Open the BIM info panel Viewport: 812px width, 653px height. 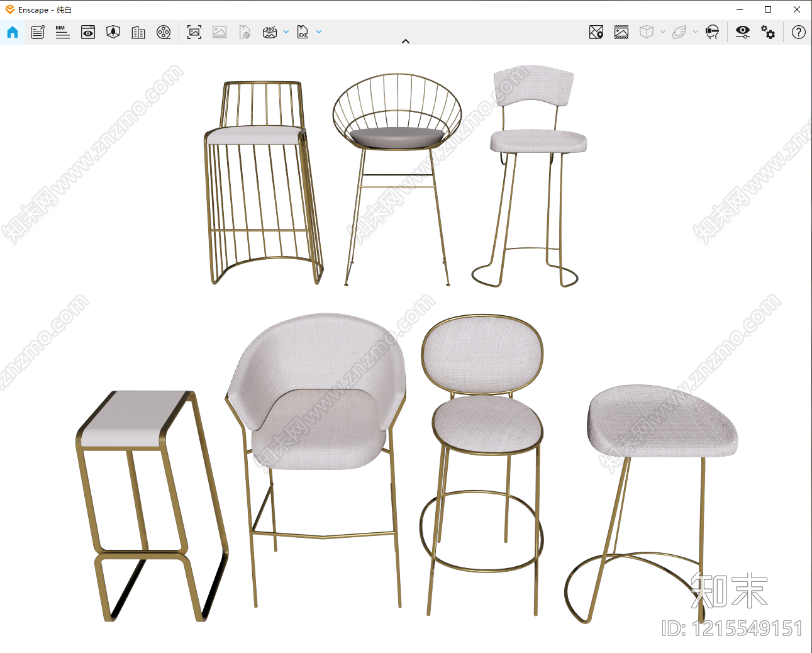pyautogui.click(x=62, y=32)
